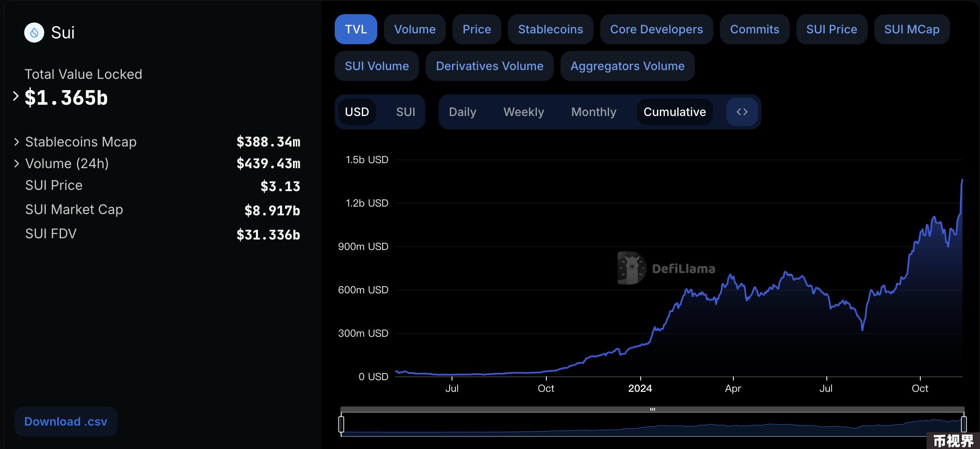Open the embed code icon button
Screen dimensions: 980x449
(x=742, y=112)
